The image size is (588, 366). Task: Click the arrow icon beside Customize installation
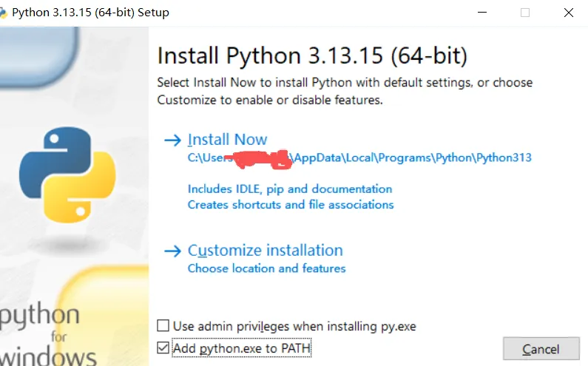(173, 251)
